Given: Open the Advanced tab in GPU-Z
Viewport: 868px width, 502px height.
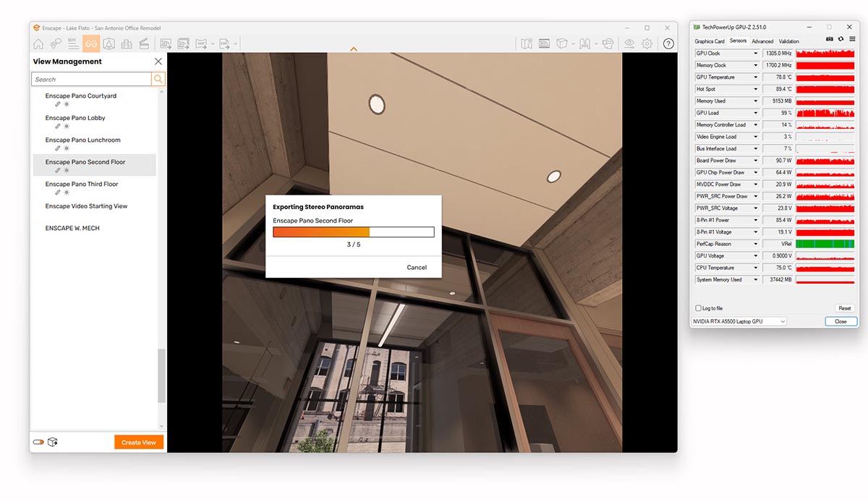Looking at the screenshot, I should click(x=762, y=41).
